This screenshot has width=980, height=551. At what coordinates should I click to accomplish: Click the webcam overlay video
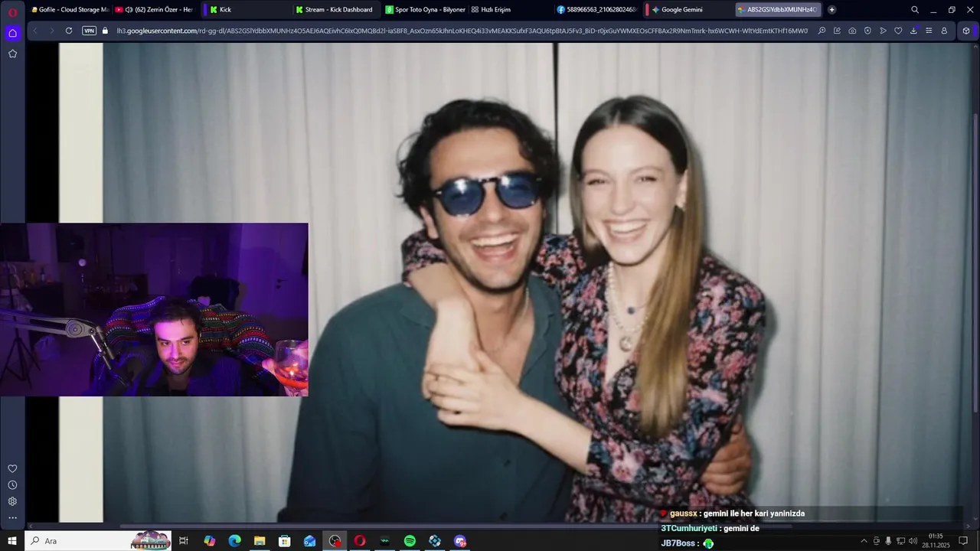click(154, 309)
